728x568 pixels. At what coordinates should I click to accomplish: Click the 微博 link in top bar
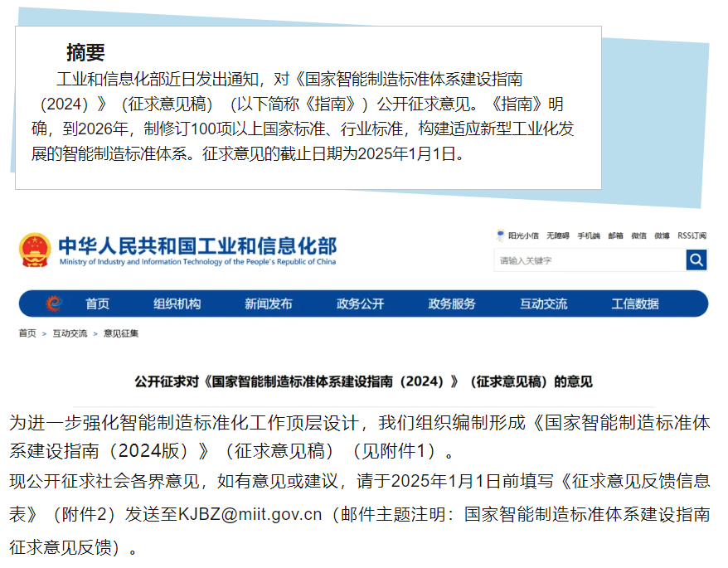point(662,236)
